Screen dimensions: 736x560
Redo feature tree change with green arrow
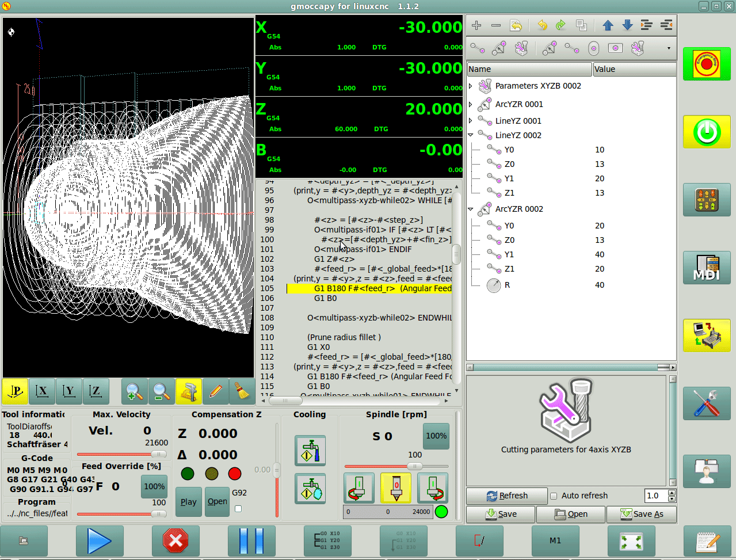[561, 25]
